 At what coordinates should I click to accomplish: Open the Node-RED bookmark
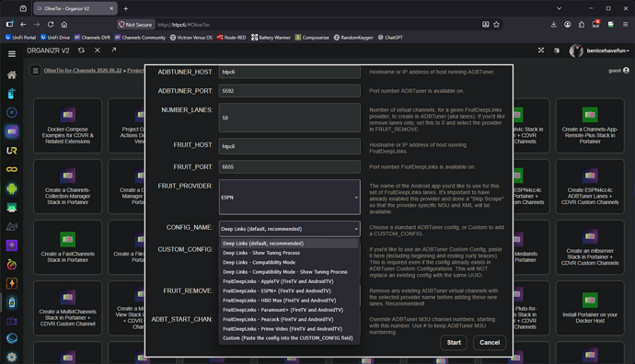click(x=231, y=38)
